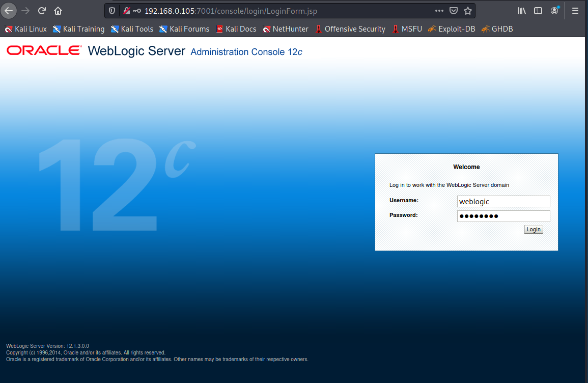This screenshot has height=383, width=588.
Task: Toggle the sidebar view icon
Action: (x=538, y=11)
